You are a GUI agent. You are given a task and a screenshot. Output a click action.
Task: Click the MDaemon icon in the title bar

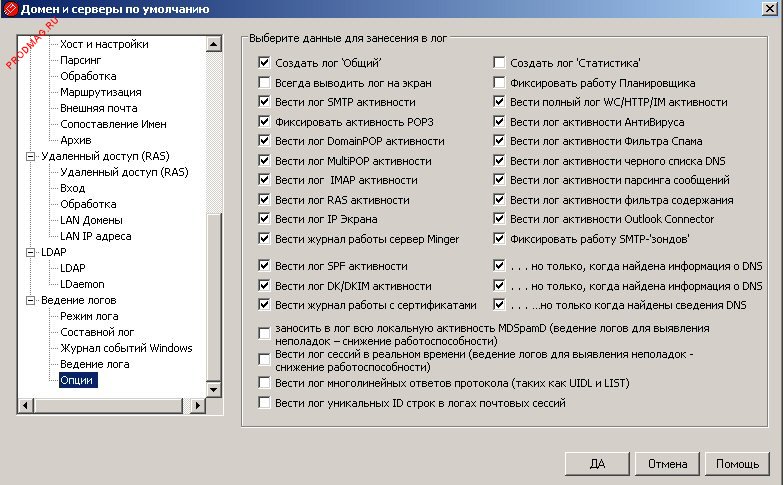[10, 10]
